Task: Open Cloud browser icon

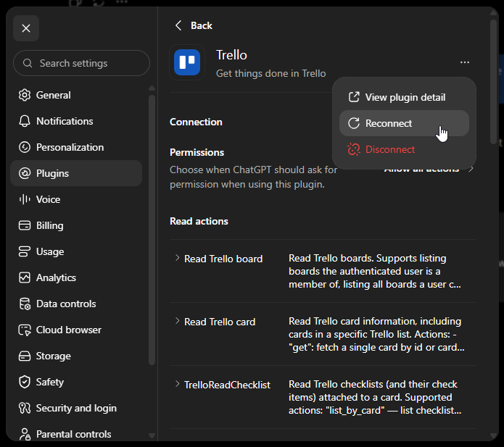Action: 25,330
